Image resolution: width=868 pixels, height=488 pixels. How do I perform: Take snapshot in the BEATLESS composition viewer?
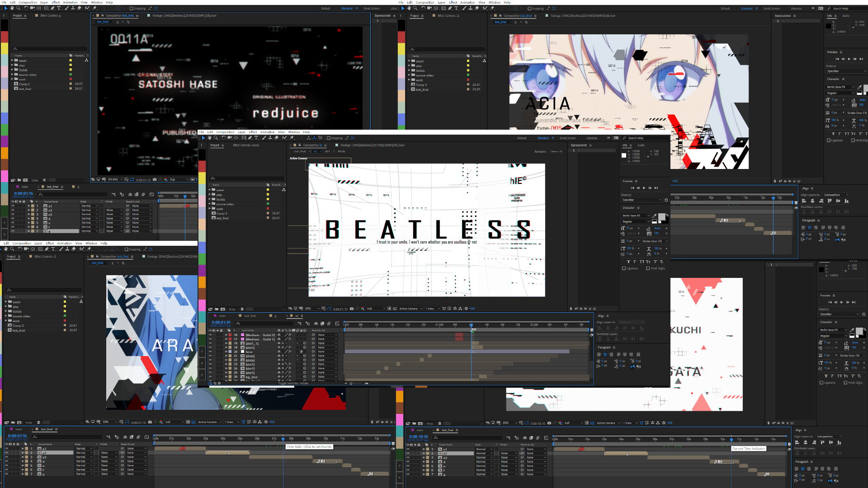coord(352,309)
